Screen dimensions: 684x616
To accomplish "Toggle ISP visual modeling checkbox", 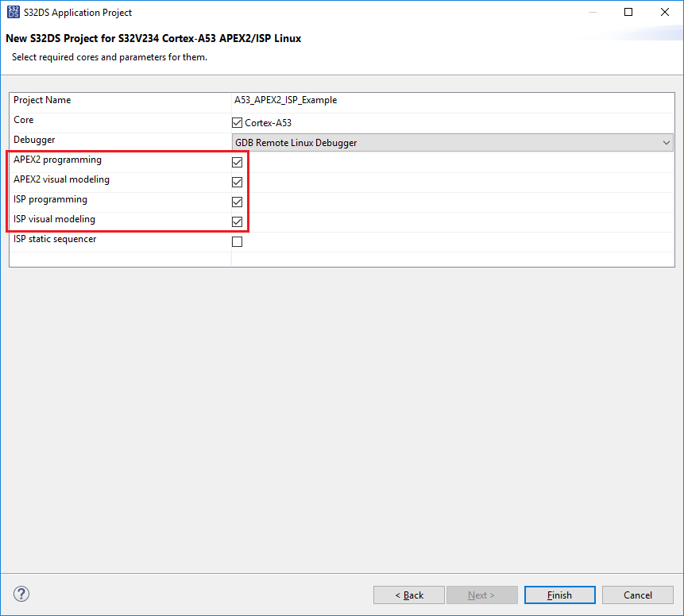I will point(237,221).
